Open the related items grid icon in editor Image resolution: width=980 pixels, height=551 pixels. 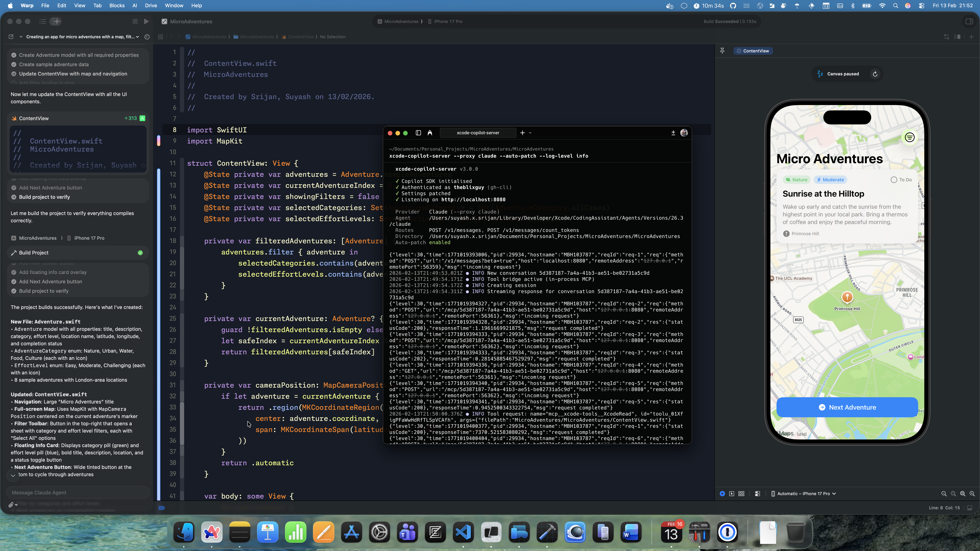pos(161,37)
